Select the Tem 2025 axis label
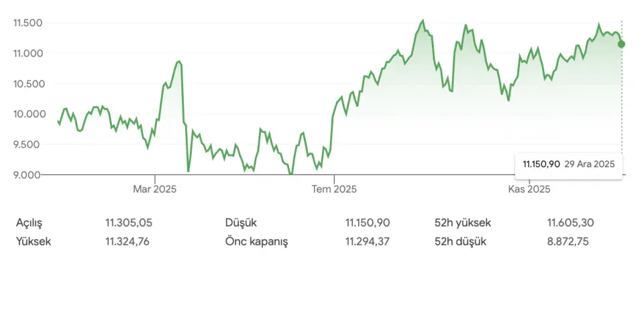The width and height of the screenshot is (644, 310). click(334, 190)
